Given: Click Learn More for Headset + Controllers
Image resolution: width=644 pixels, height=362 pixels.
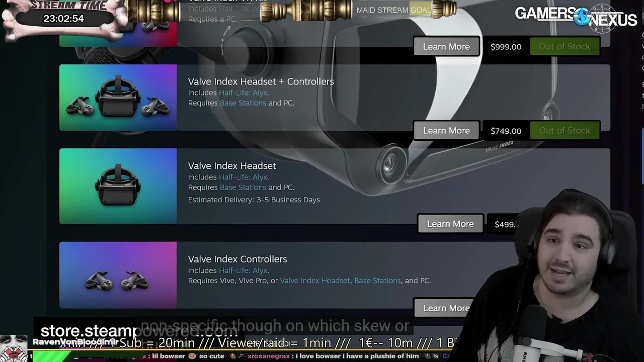Looking at the screenshot, I should pyautogui.click(x=446, y=131).
